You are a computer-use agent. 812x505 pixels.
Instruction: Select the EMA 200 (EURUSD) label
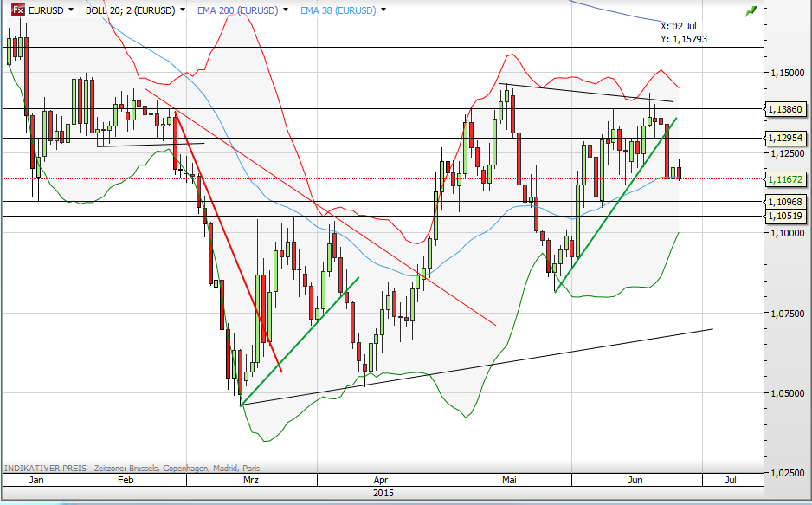coord(238,10)
